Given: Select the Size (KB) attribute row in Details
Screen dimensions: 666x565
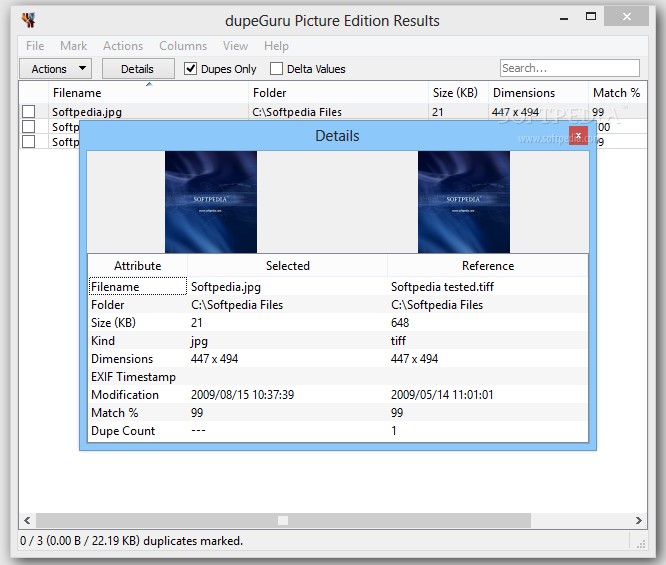Looking at the screenshot, I should coord(338,322).
